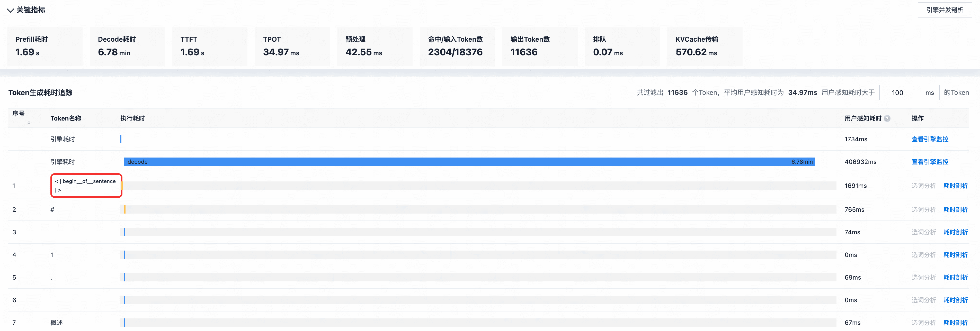The image size is (980, 331).
Task: Click the help icon beside 用户感知耗时
Action: (887, 118)
